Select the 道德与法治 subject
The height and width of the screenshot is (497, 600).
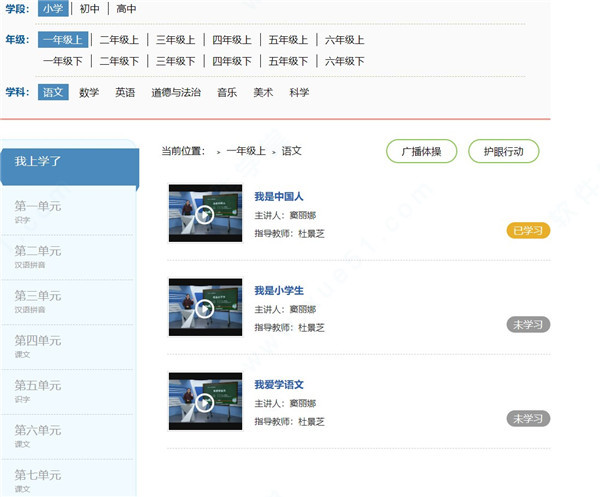pyautogui.click(x=176, y=92)
